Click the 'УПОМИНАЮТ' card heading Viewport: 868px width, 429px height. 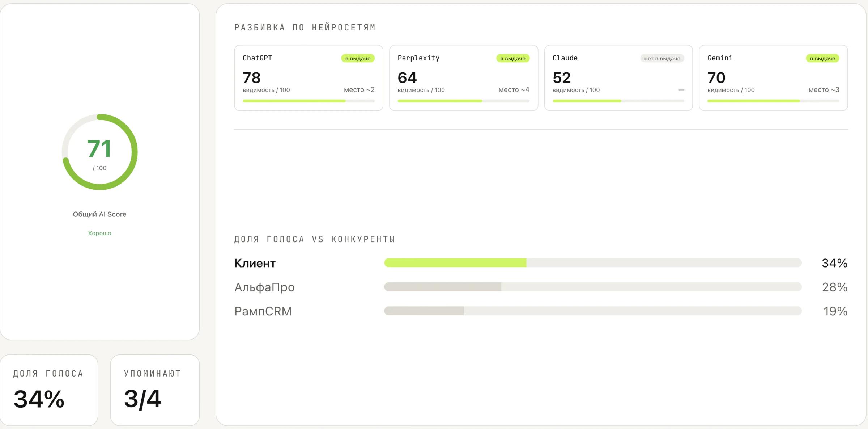152,374
